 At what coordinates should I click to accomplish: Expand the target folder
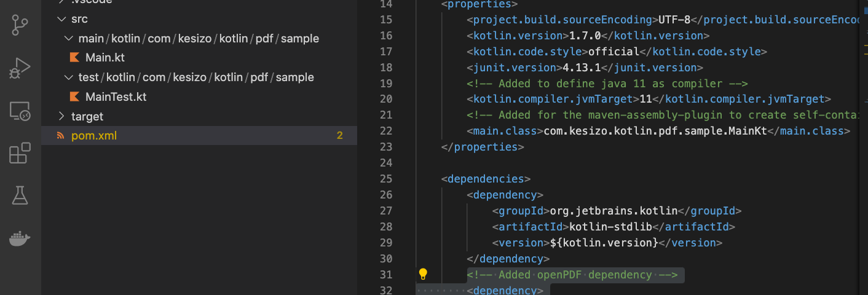61,117
